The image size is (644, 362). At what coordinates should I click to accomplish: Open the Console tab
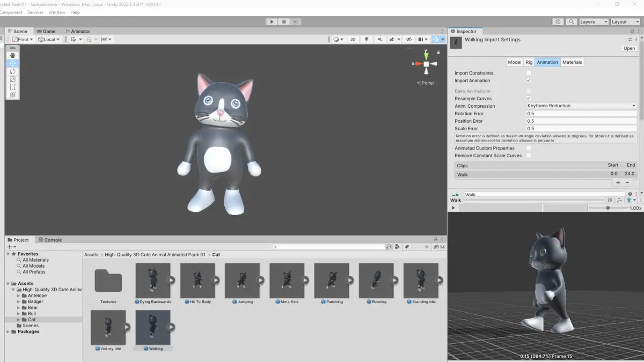50,240
